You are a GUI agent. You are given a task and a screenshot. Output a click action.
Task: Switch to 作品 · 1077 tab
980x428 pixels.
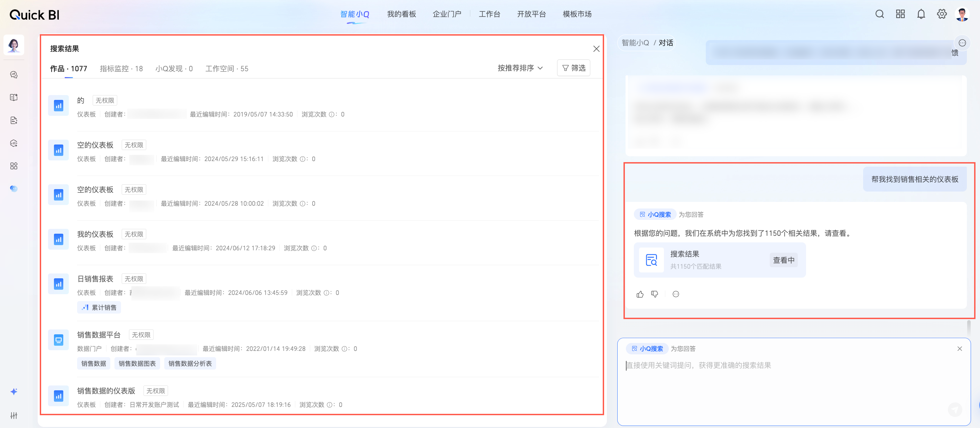point(68,68)
